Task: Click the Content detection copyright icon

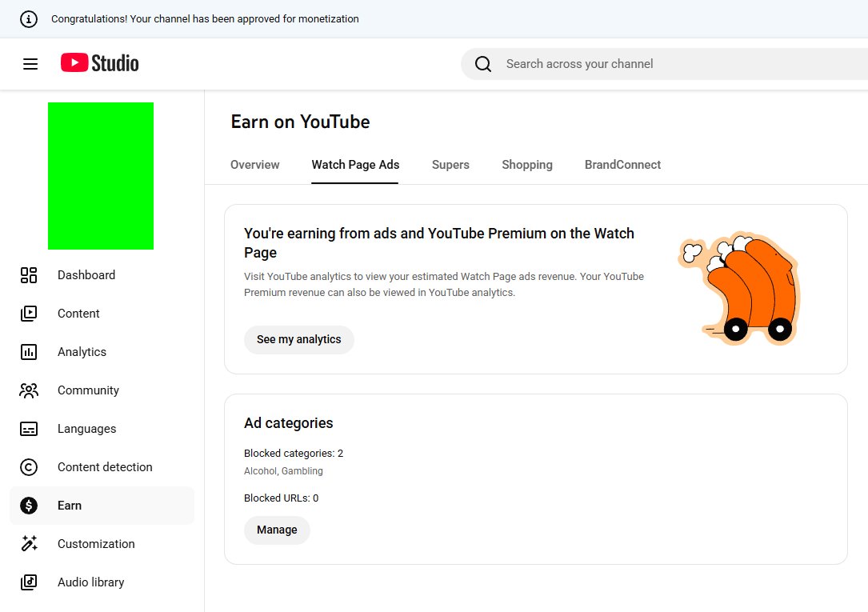Action: point(29,467)
